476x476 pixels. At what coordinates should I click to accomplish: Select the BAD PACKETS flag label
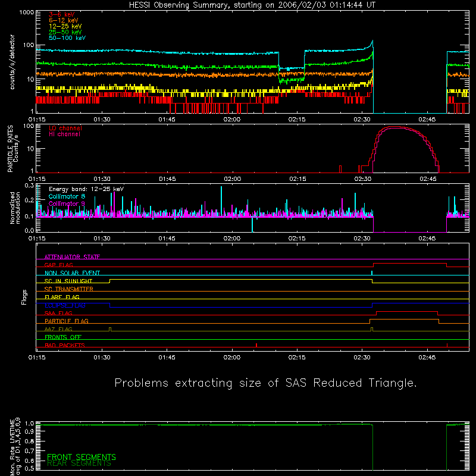65,345
